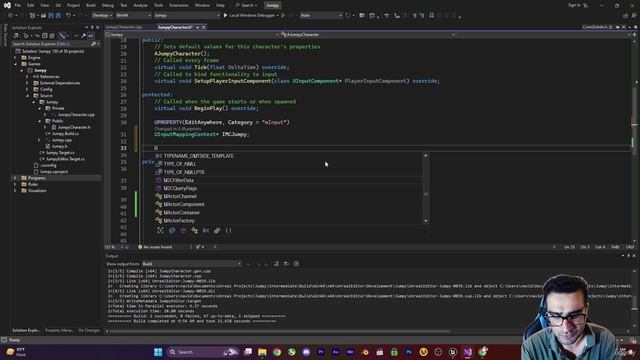Viewport: 640px width, 360px height.
Task: Expand the Engine folder in Solution Explorer
Action: pos(16,58)
